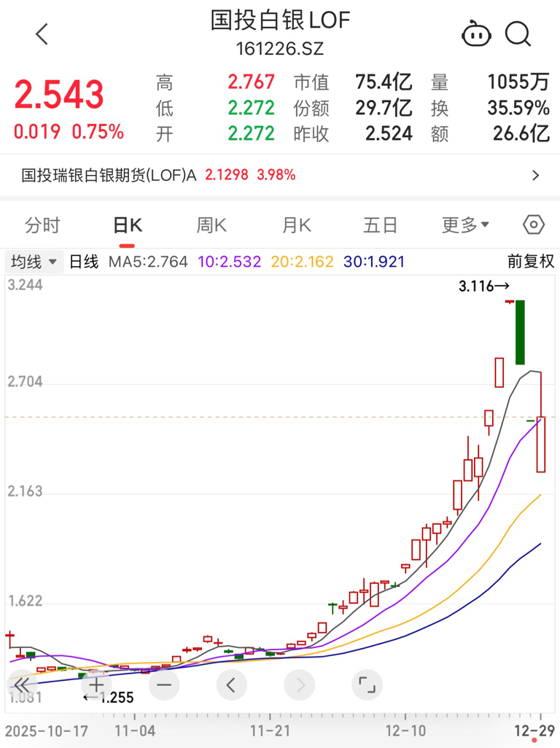
Task: Click the 12-10 date axis marker
Action: tap(405, 731)
